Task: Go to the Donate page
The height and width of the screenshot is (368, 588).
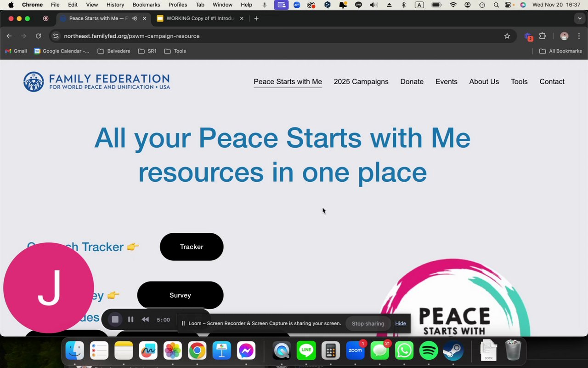Action: tap(412, 81)
